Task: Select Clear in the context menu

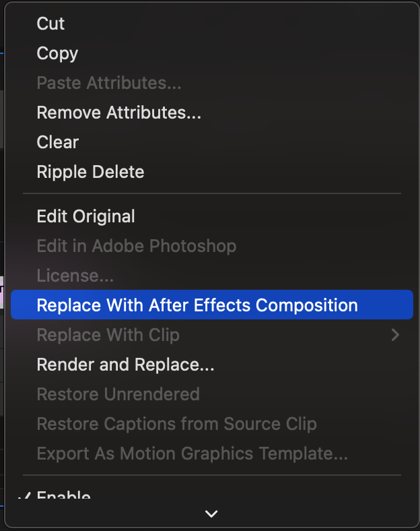Action: (x=57, y=142)
